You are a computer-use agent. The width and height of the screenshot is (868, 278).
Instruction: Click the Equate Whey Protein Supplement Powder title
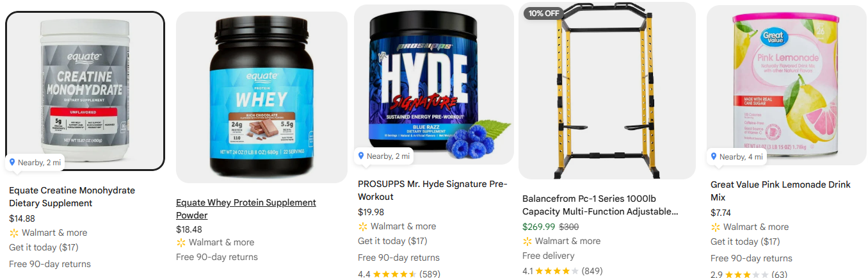[246, 209]
